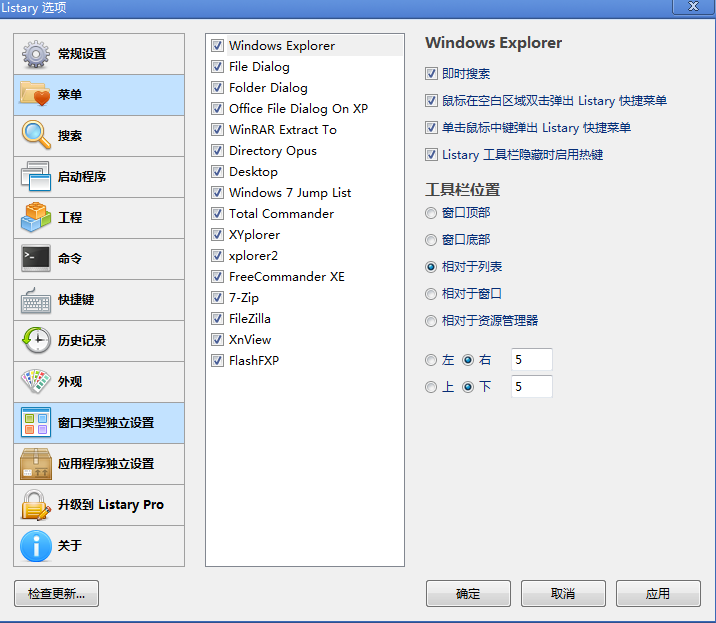Screen dimensions: 716x623
Task: Select the magnifier icon for 搜索
Action: pos(36,135)
